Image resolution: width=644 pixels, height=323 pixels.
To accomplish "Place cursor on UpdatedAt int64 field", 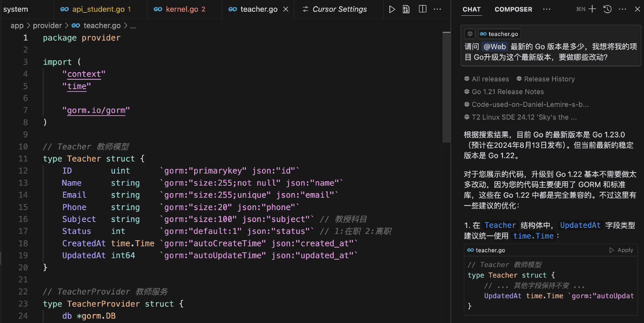I will pos(98,255).
